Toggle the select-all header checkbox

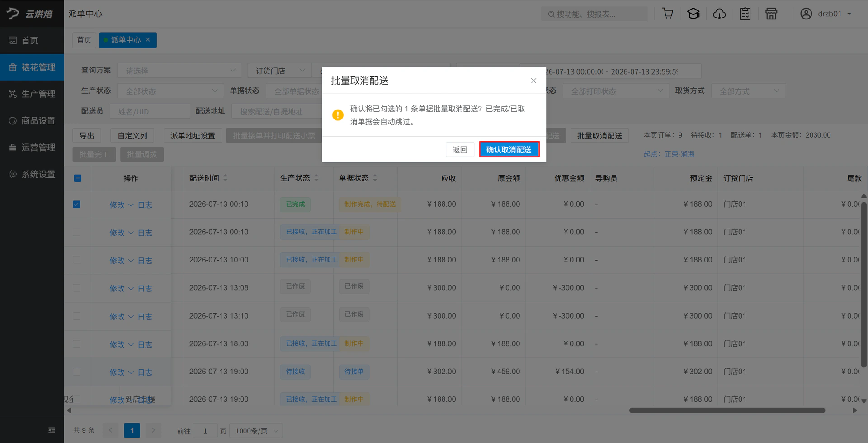78,178
